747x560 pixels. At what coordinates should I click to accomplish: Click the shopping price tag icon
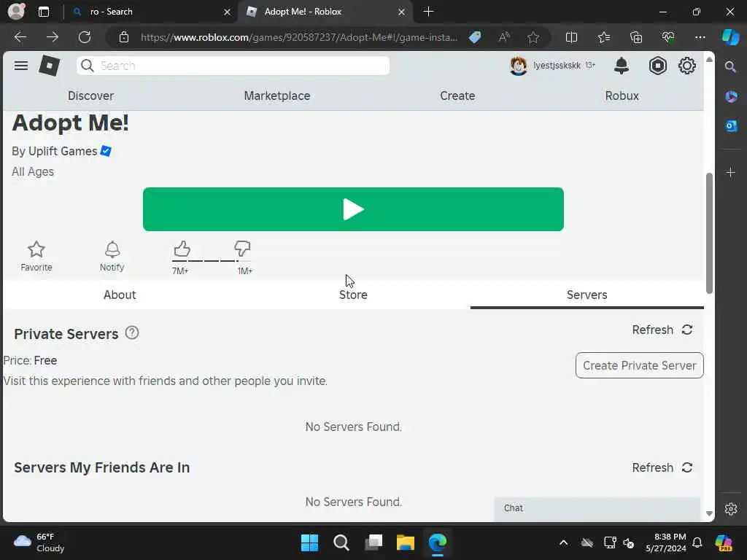(x=475, y=37)
